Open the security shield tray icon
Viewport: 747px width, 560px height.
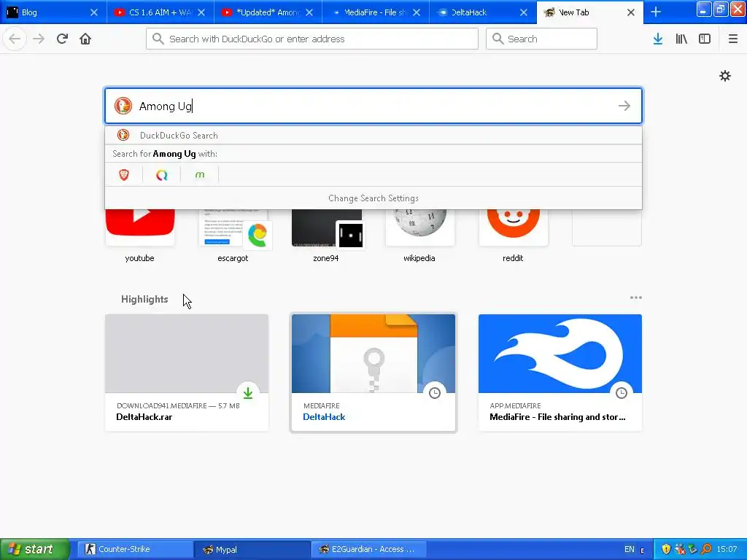click(666, 549)
